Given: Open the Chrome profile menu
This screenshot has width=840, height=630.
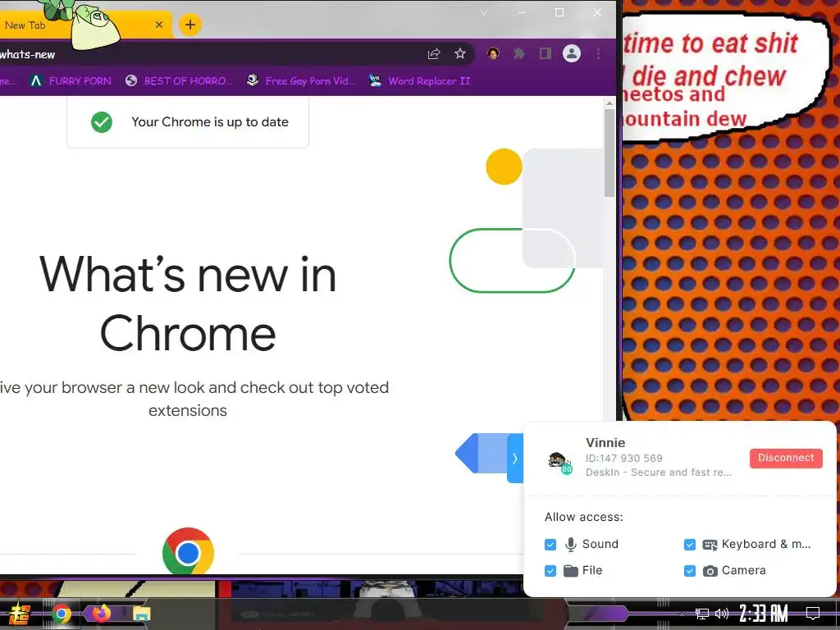Looking at the screenshot, I should click(572, 53).
